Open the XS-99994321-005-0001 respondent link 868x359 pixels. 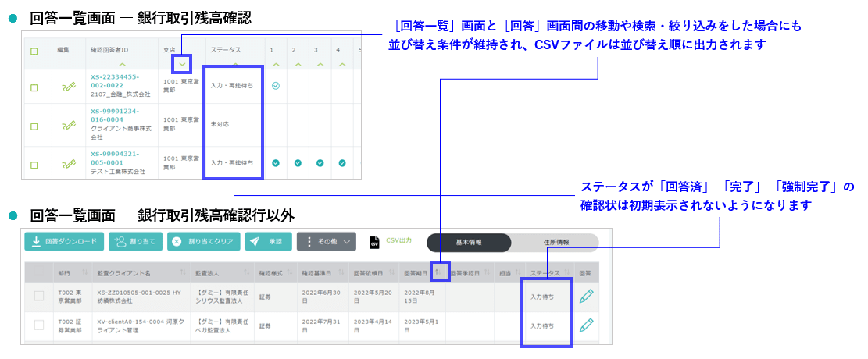click(115, 154)
